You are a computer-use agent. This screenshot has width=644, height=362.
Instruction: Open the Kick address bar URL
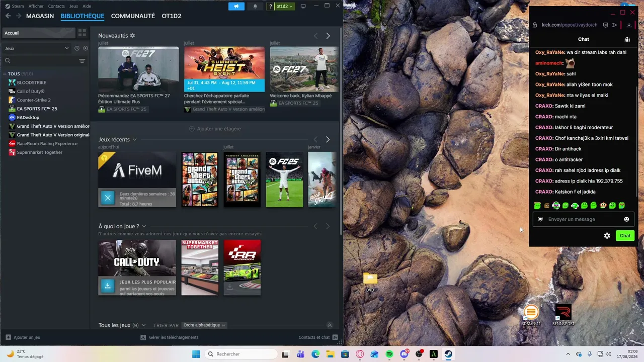(x=569, y=25)
